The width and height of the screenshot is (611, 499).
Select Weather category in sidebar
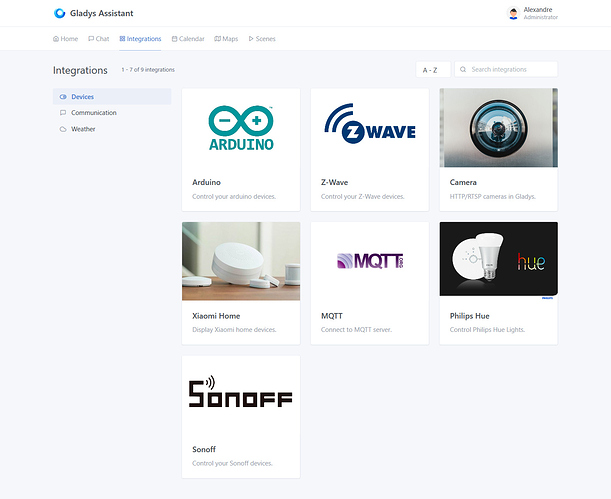tap(112, 129)
